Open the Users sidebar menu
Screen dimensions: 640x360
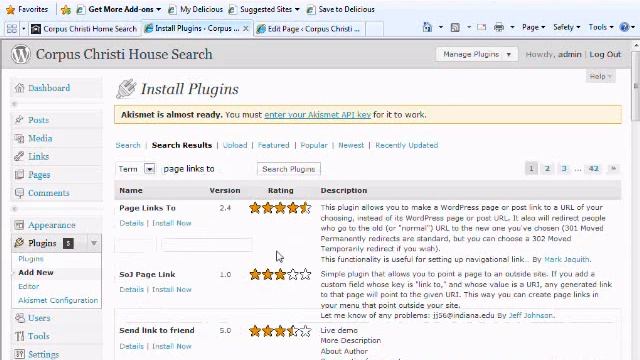tap(39, 318)
